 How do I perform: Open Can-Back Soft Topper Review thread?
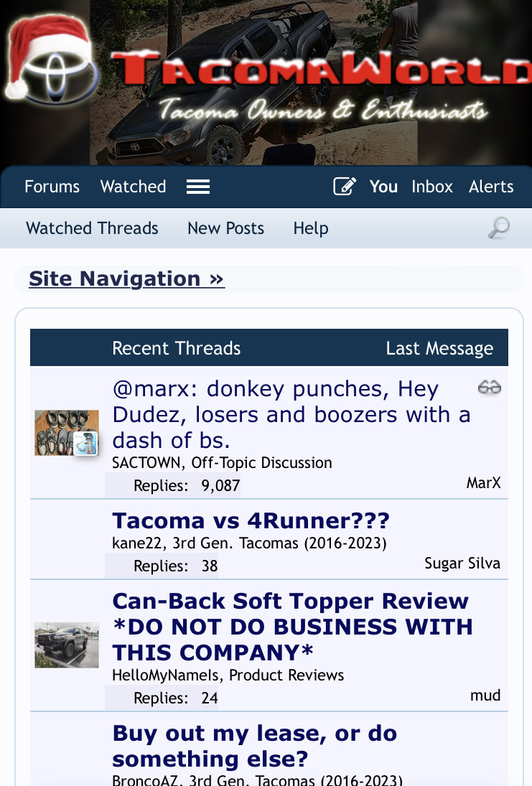(x=292, y=627)
